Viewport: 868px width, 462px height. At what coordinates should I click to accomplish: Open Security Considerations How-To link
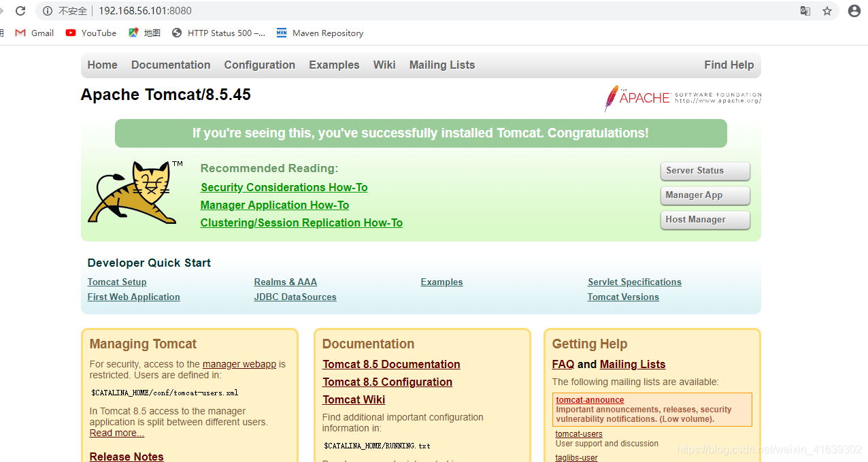point(284,188)
